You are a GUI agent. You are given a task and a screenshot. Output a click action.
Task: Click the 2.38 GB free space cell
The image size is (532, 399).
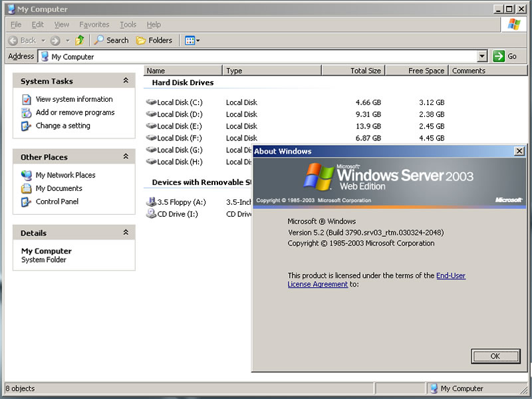[432, 114]
